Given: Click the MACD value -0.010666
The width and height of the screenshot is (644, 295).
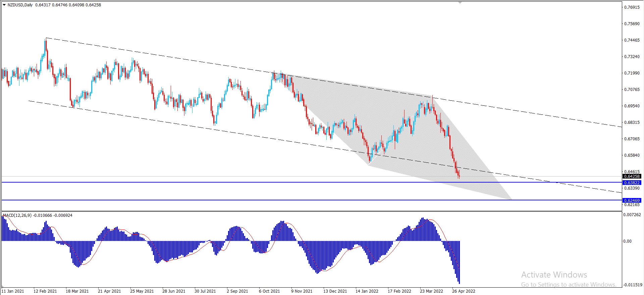Looking at the screenshot, I should coord(43,215).
